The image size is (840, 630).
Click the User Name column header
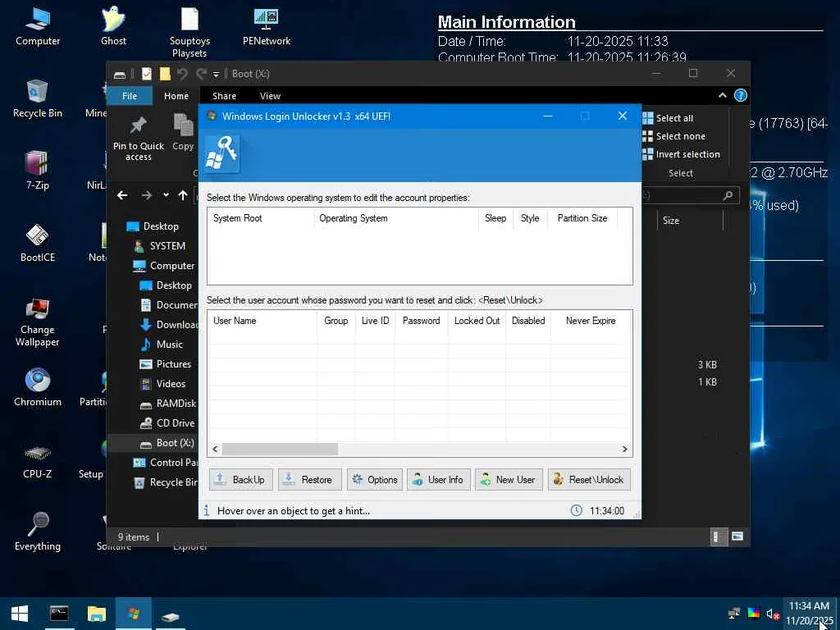tap(262, 321)
